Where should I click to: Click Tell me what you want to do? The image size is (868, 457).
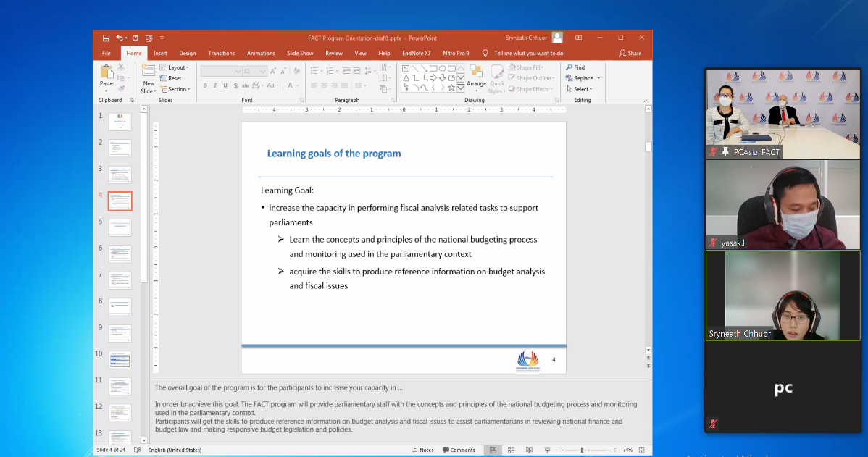(x=522, y=54)
